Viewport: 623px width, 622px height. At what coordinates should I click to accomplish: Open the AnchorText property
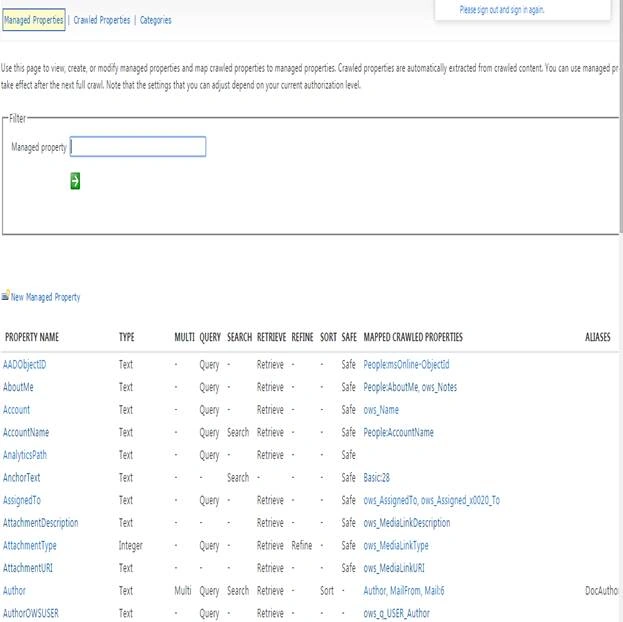coord(21,477)
